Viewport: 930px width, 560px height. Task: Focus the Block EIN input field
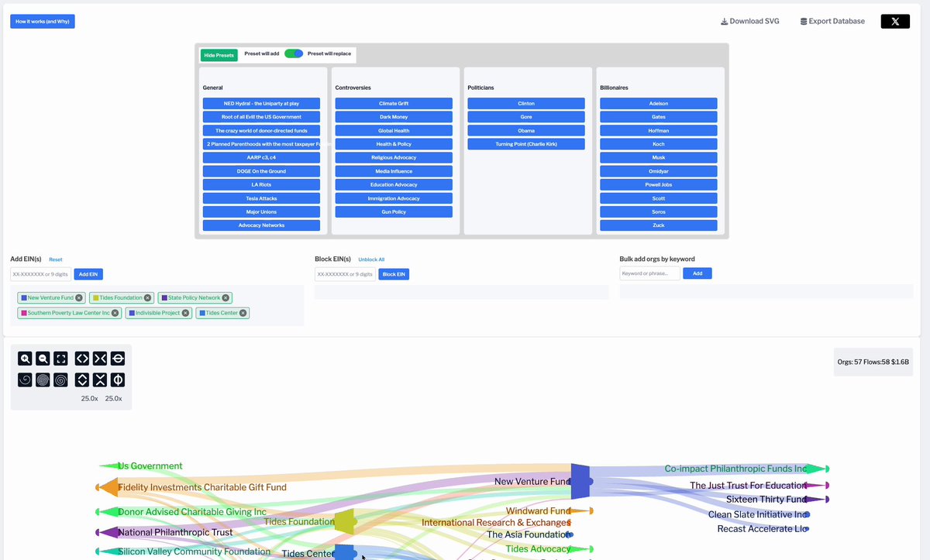point(346,274)
